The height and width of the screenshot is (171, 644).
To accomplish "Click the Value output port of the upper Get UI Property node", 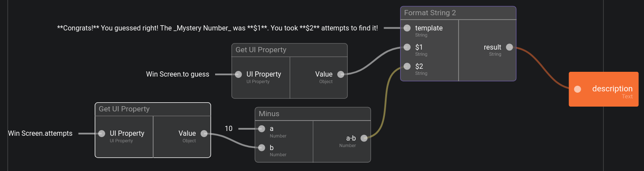I will point(341,74).
